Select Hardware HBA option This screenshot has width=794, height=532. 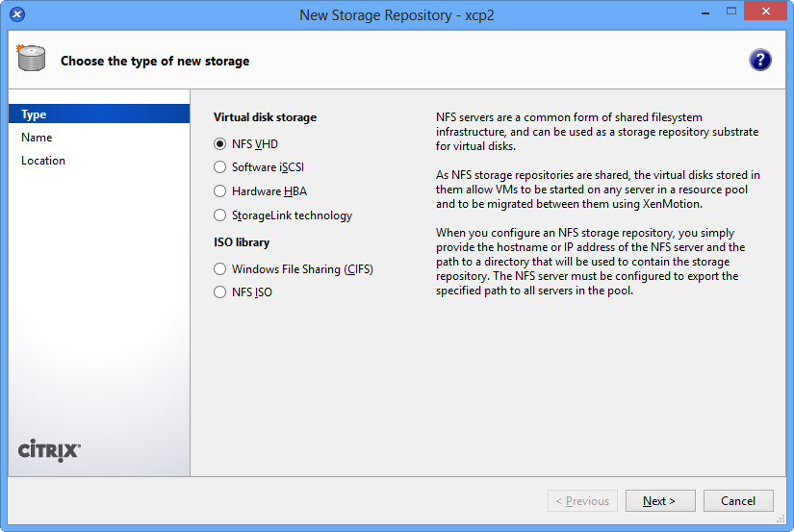[220, 191]
